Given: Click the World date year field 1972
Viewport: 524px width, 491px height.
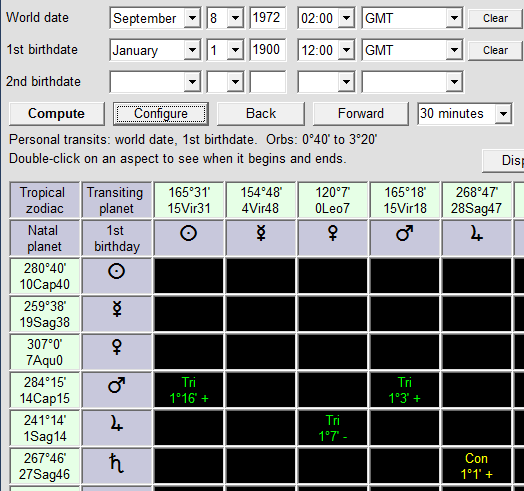Looking at the screenshot, I should click(268, 18).
